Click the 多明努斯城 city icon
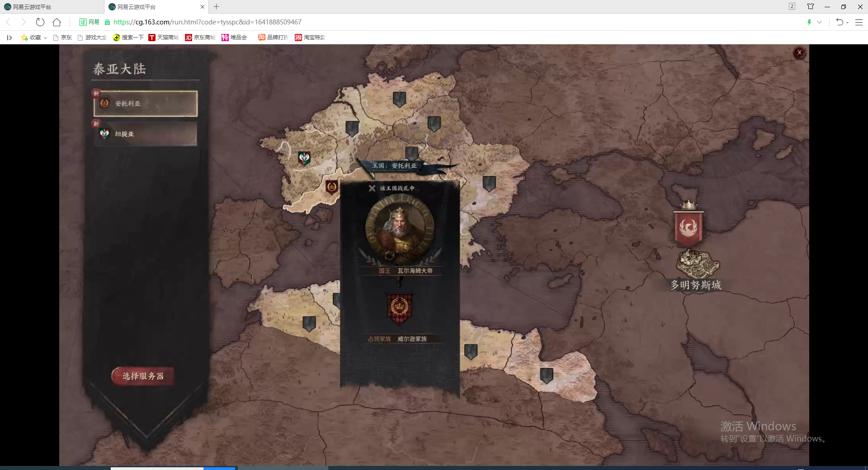The width and height of the screenshot is (868, 470). [698, 264]
